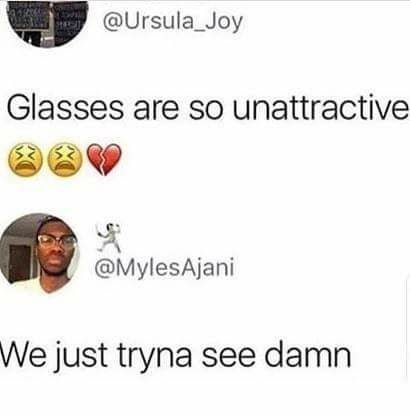Screen dimensions: 410x417
Task: Click the @Ursula_Joy handle
Action: [173, 22]
